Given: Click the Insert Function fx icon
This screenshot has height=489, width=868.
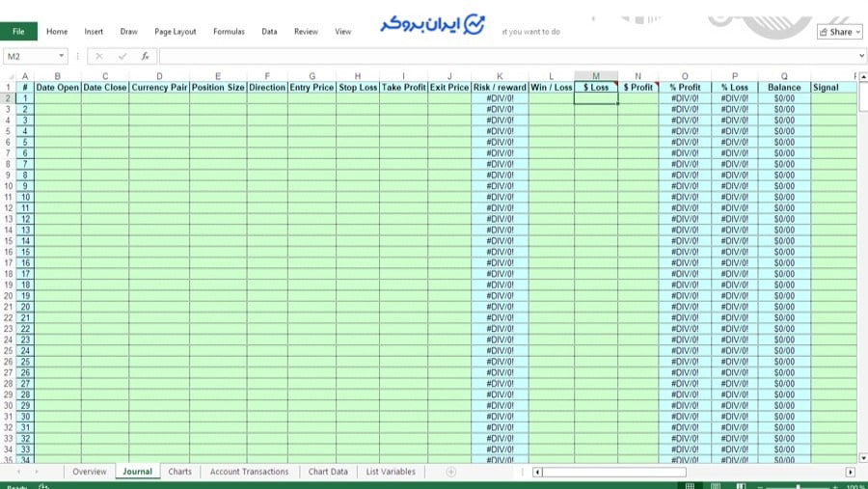Looking at the screenshot, I should [x=145, y=57].
